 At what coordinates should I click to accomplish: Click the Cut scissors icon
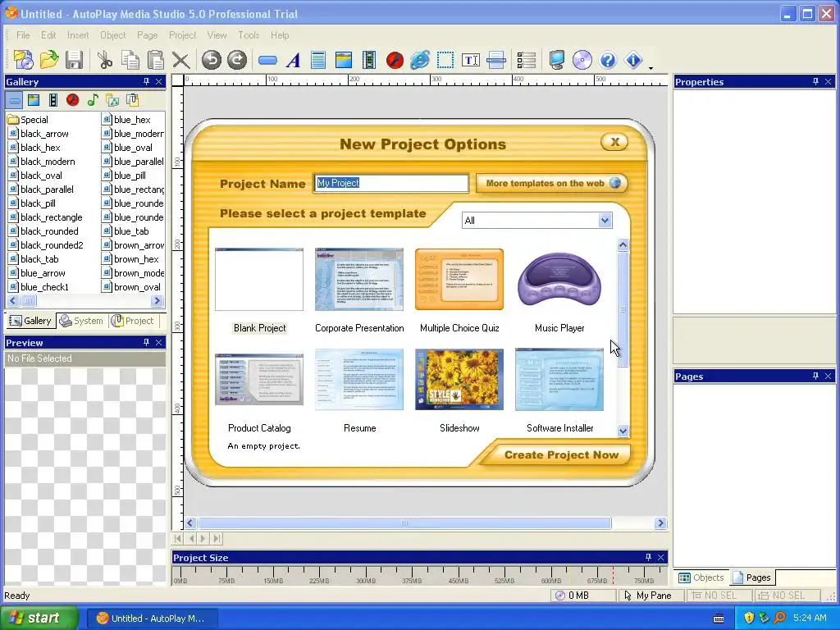(x=105, y=60)
